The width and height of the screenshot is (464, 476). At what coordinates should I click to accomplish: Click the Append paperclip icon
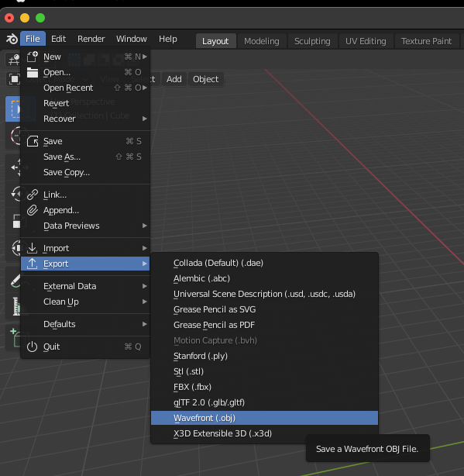coord(32,210)
